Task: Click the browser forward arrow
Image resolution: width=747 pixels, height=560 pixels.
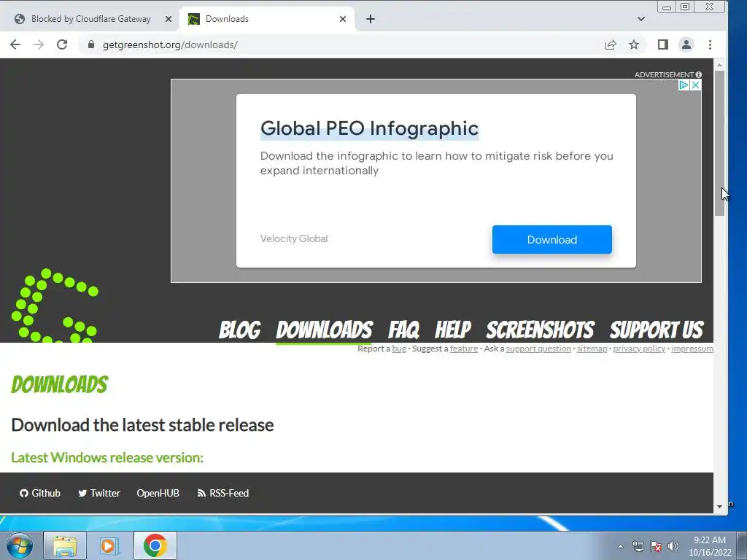Action: tap(39, 44)
